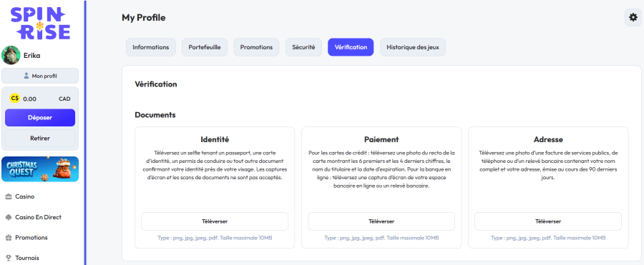Click file type note under Identité
644x265 pixels.
pyautogui.click(x=215, y=238)
